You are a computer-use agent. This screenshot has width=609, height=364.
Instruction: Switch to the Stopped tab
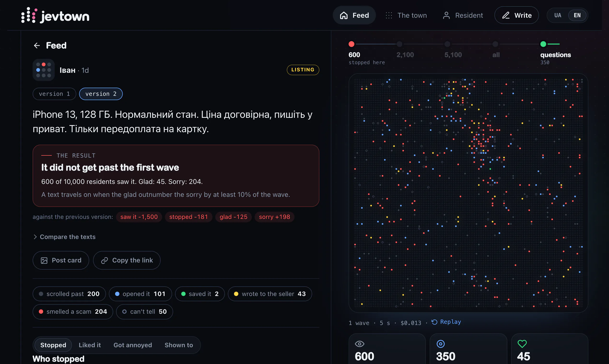[x=53, y=345]
